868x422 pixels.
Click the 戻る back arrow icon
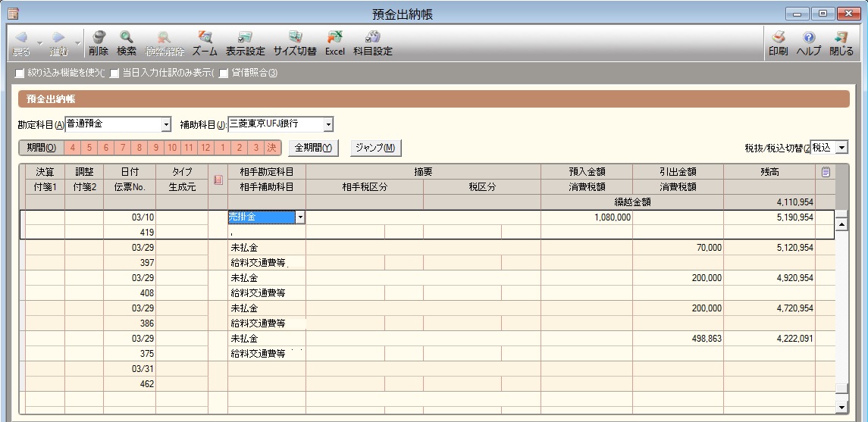(21, 38)
